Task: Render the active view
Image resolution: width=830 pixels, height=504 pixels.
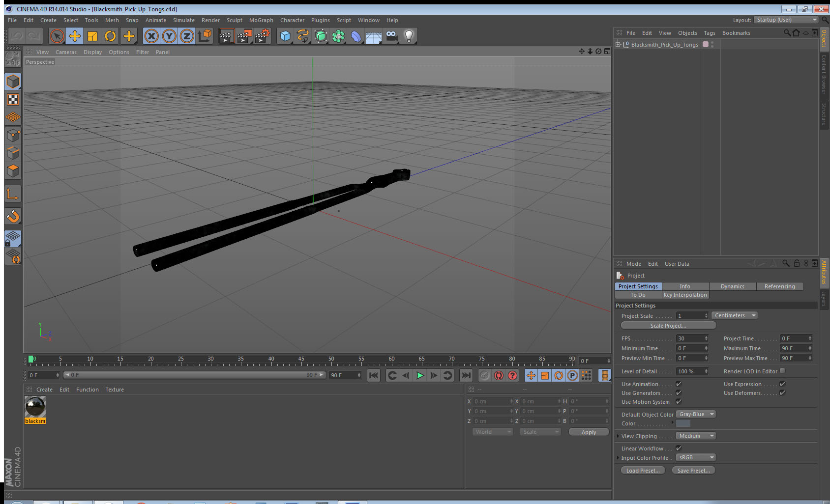Action: pos(226,36)
